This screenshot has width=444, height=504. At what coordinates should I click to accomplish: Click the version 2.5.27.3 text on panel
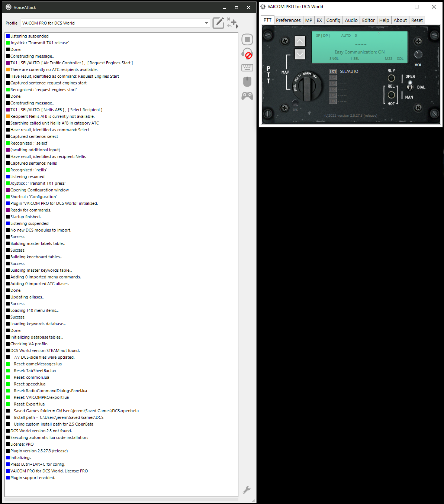pyautogui.click(x=351, y=116)
